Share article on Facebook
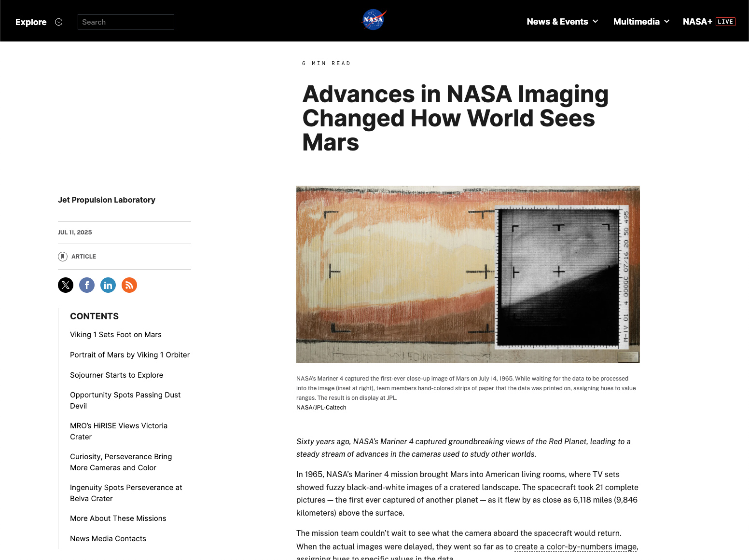 [87, 285]
